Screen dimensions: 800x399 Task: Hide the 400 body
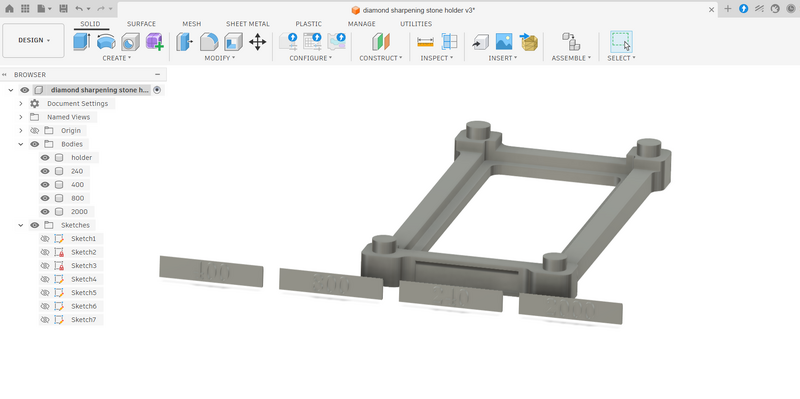(x=45, y=185)
